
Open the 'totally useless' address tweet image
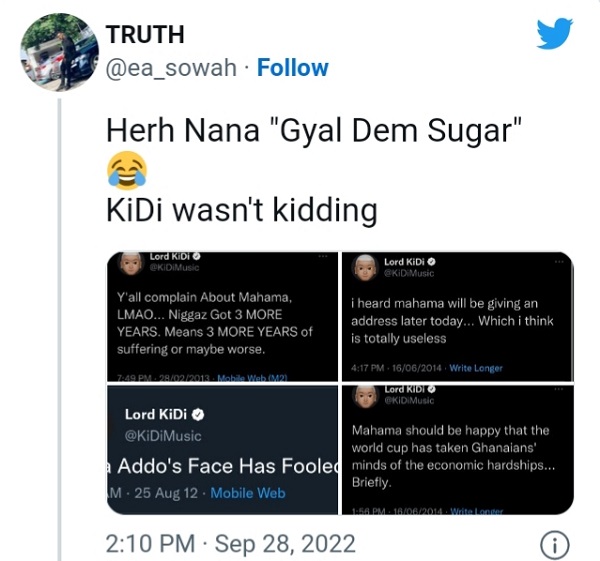[457, 316]
